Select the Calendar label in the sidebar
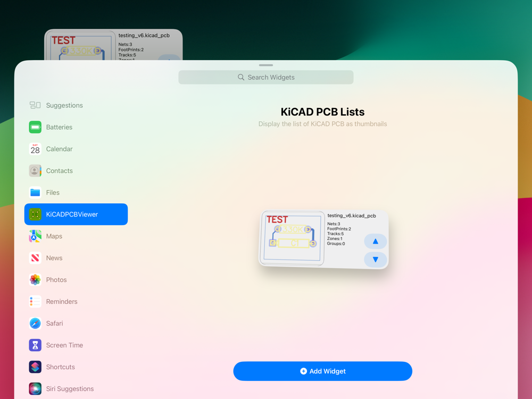Image resolution: width=532 pixels, height=399 pixels. tap(60, 148)
